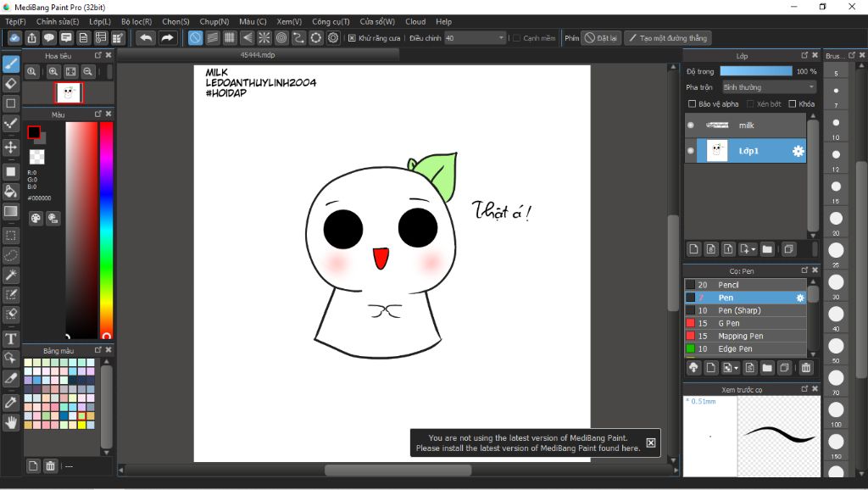Pick the Magic Wand selection tool
868x490 pixels.
tap(11, 275)
